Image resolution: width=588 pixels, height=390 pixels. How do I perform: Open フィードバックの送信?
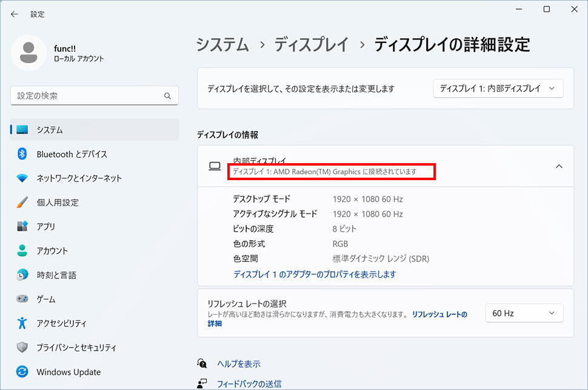(x=253, y=383)
